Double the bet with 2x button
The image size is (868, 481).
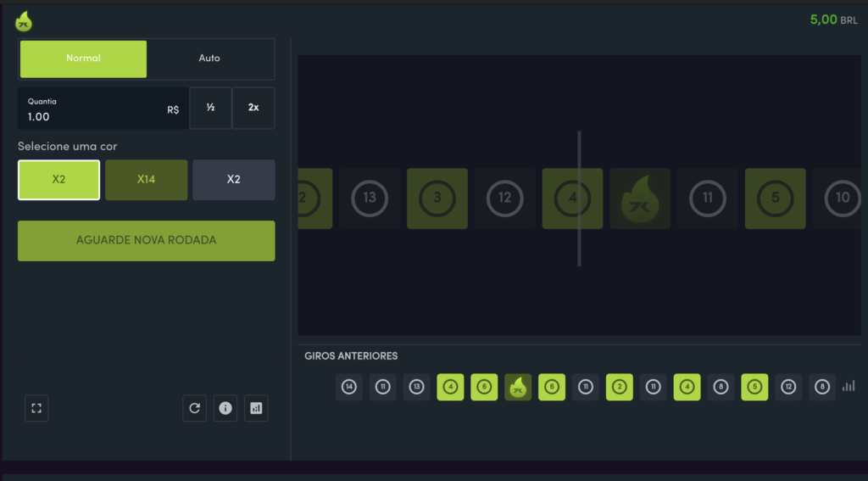coord(253,108)
